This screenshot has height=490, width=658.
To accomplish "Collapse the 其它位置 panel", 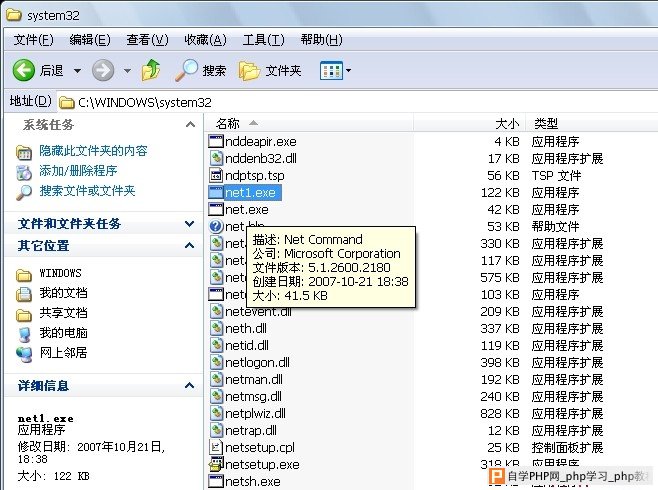I will point(190,245).
